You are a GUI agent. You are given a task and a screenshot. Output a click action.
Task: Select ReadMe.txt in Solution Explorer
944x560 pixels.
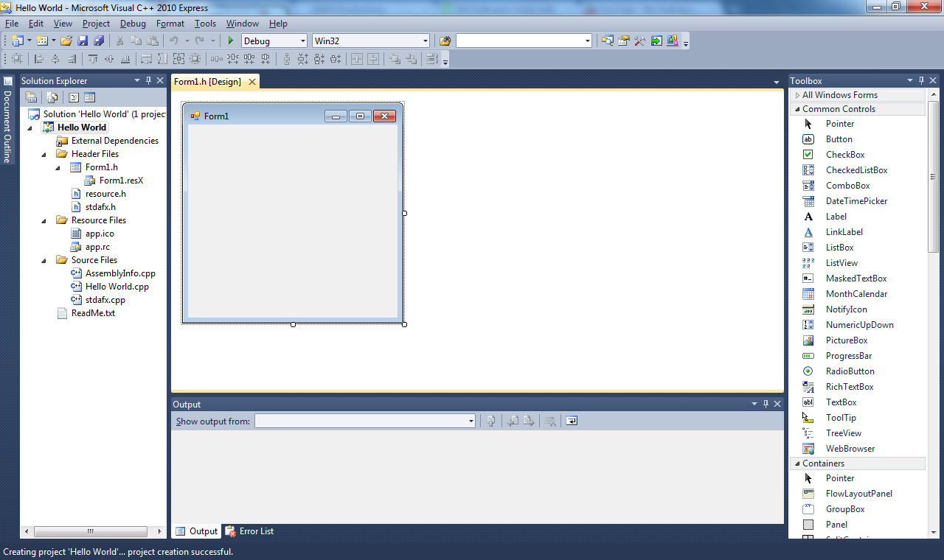click(93, 313)
